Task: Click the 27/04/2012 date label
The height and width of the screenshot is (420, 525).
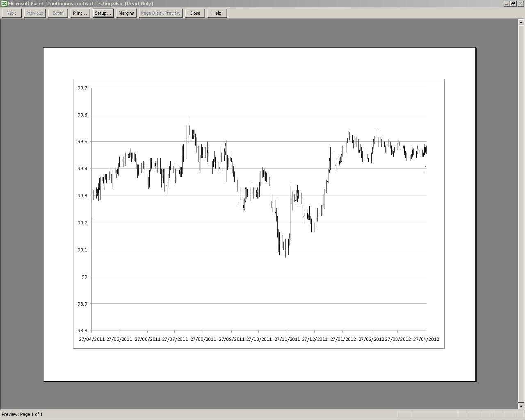Action: click(x=426, y=339)
